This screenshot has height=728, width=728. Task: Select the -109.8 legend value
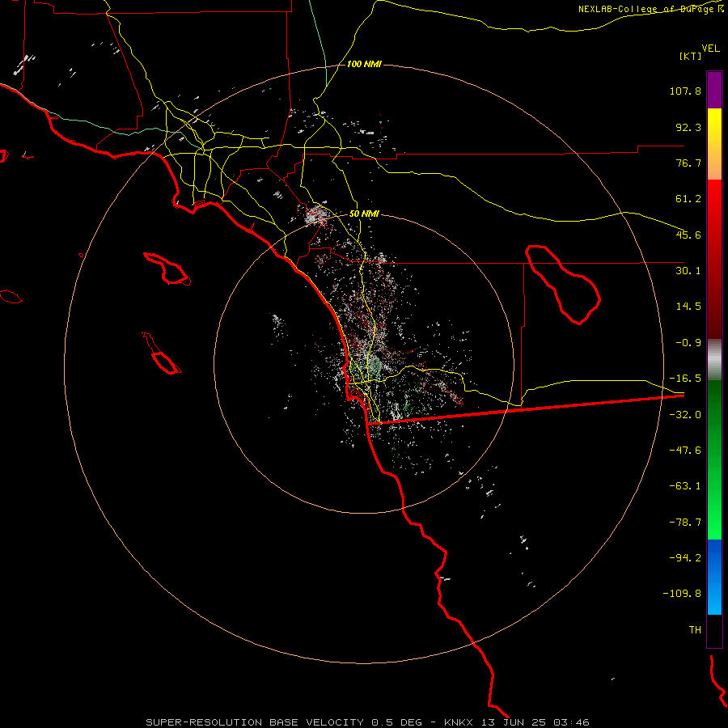[682, 594]
